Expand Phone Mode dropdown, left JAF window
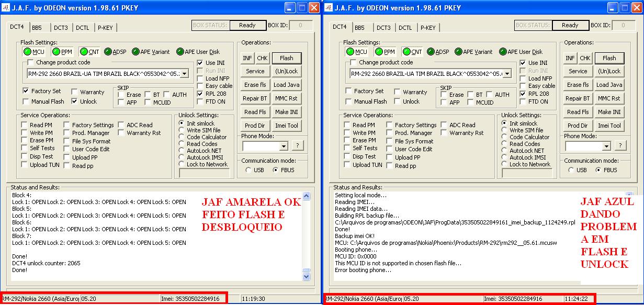 tap(284, 146)
